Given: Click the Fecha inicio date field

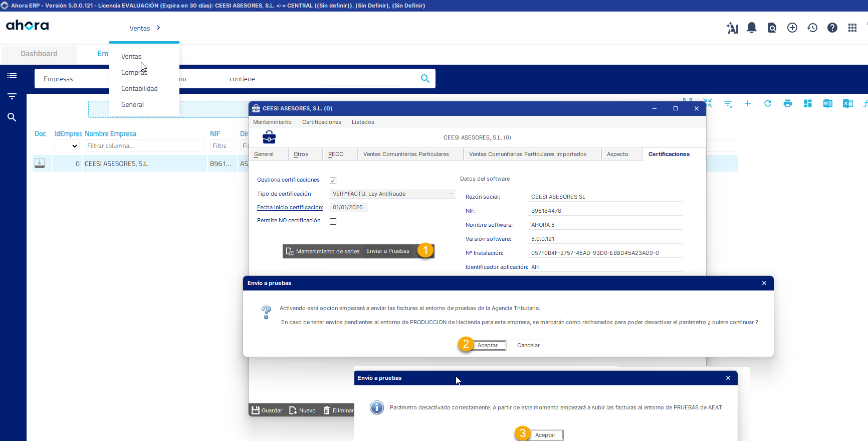Looking at the screenshot, I should (349, 207).
